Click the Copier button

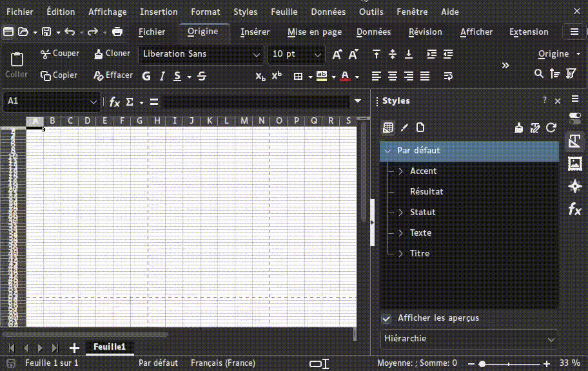[x=59, y=76]
